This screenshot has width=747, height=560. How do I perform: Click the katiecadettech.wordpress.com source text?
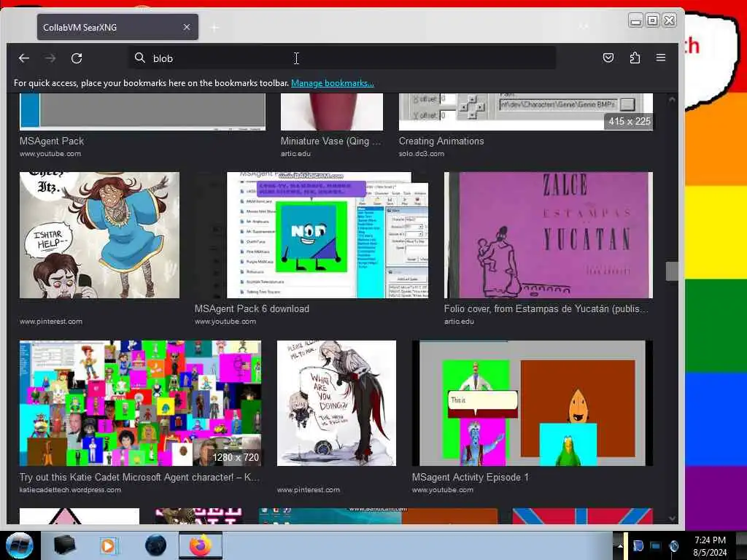[70, 489]
